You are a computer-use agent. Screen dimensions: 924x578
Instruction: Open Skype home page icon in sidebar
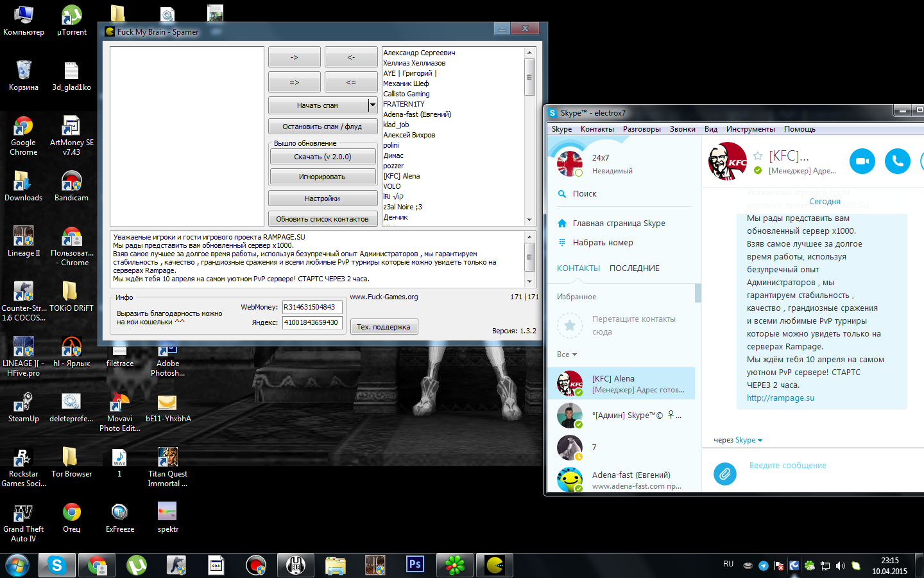click(562, 223)
